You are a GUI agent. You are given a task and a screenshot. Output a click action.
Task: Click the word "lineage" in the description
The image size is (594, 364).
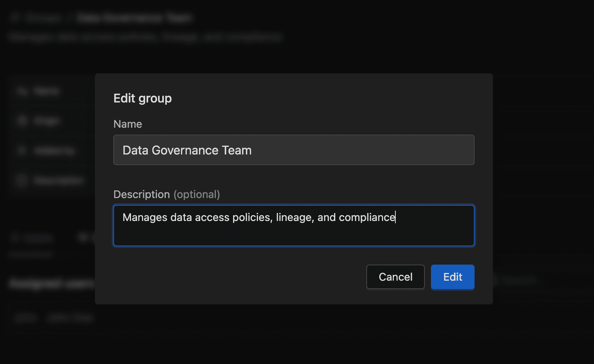point(294,217)
